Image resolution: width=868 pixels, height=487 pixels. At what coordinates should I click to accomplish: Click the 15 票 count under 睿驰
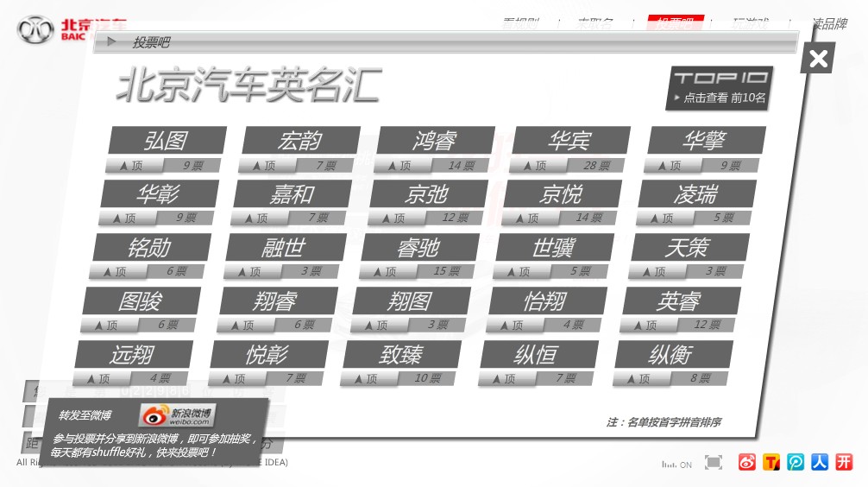(x=447, y=271)
